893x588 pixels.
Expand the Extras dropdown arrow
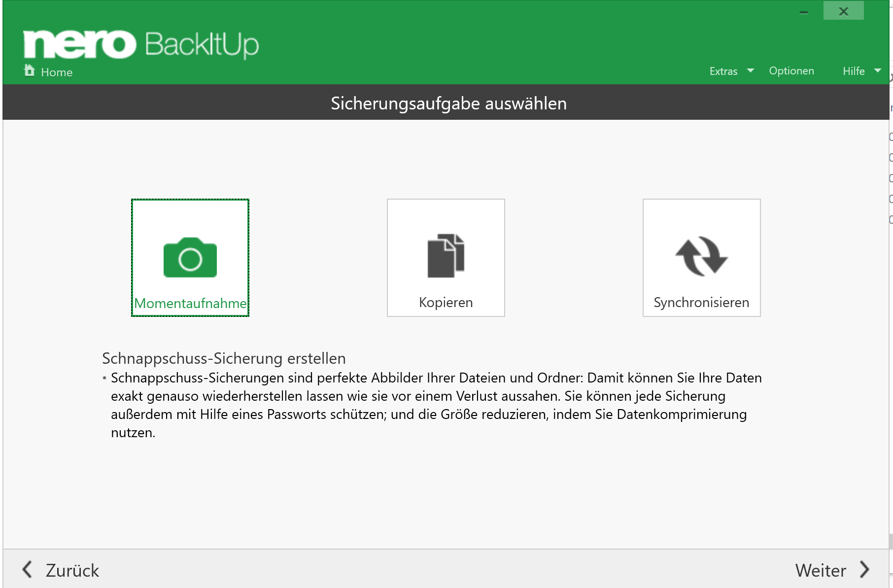click(751, 70)
